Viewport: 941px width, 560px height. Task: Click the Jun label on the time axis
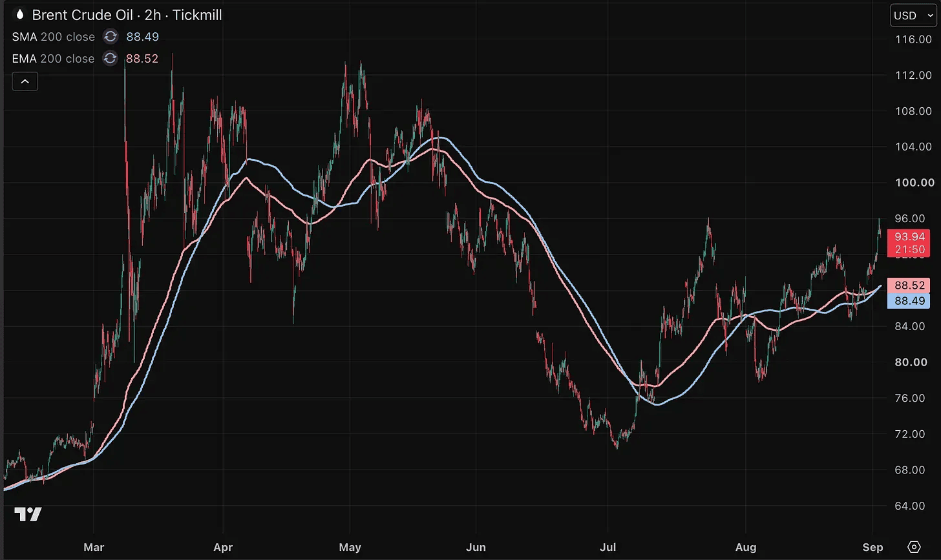click(476, 547)
